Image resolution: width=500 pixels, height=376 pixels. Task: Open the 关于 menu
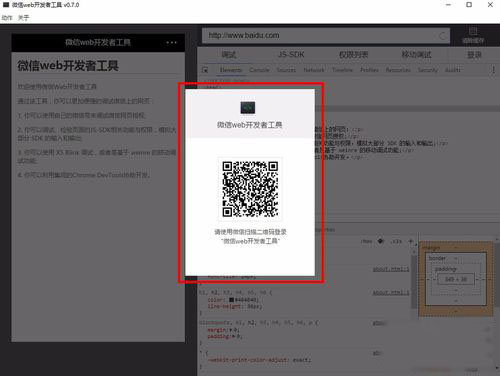[x=23, y=18]
